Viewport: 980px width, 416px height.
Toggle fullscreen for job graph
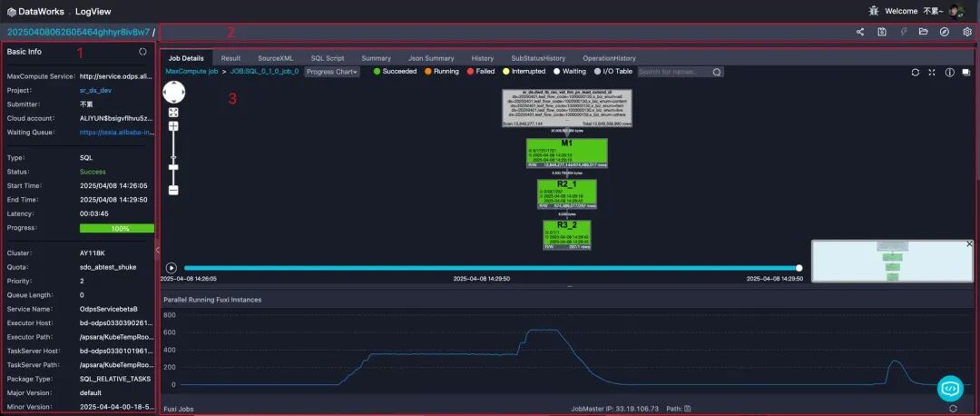[932, 73]
